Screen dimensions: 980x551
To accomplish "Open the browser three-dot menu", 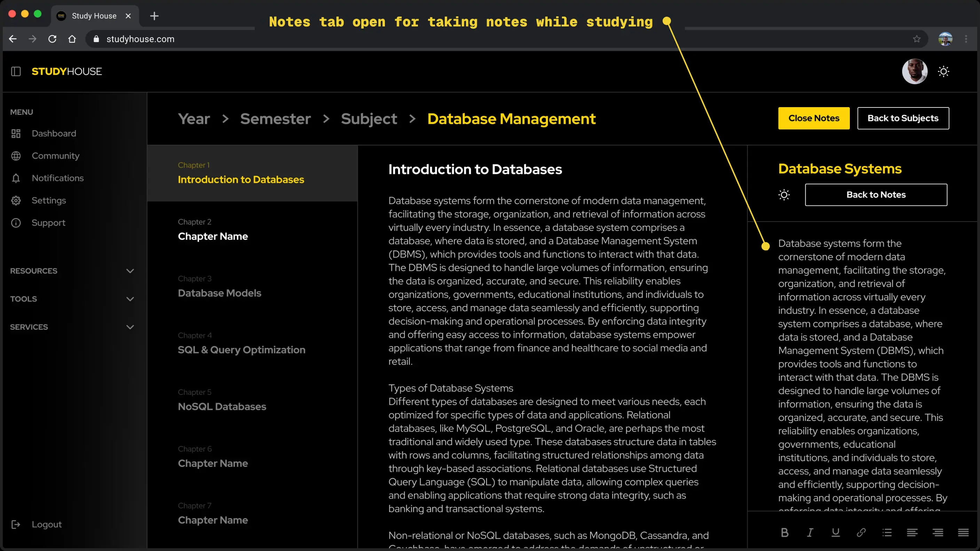I will click(966, 39).
